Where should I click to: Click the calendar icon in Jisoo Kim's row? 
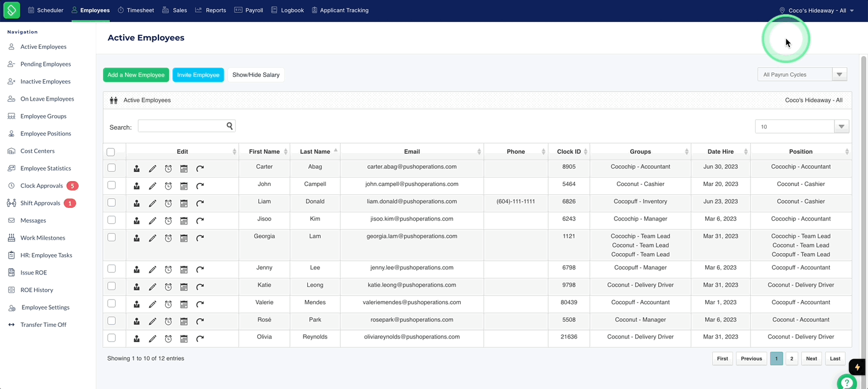click(x=184, y=221)
